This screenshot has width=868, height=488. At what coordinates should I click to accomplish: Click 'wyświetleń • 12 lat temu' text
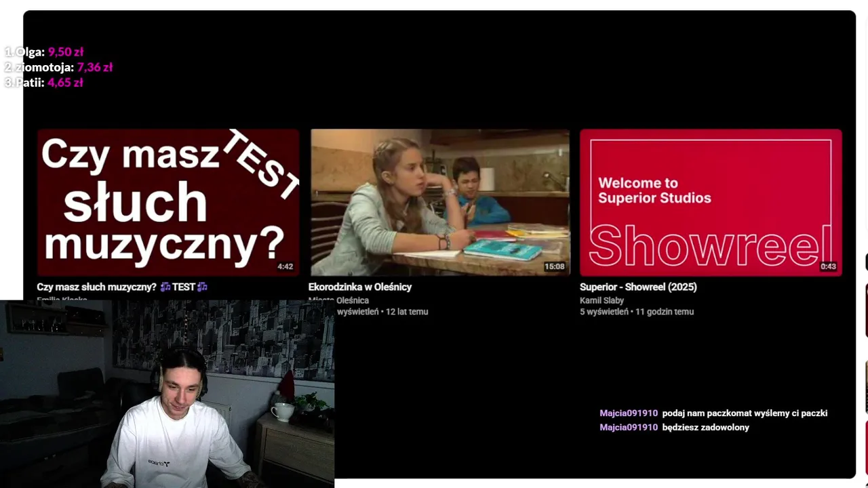(x=382, y=312)
